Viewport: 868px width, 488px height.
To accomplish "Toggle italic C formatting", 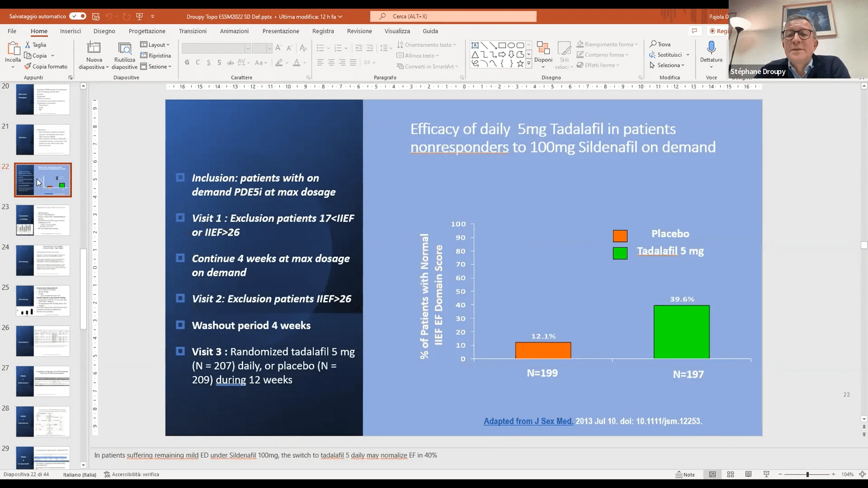I will (x=198, y=62).
